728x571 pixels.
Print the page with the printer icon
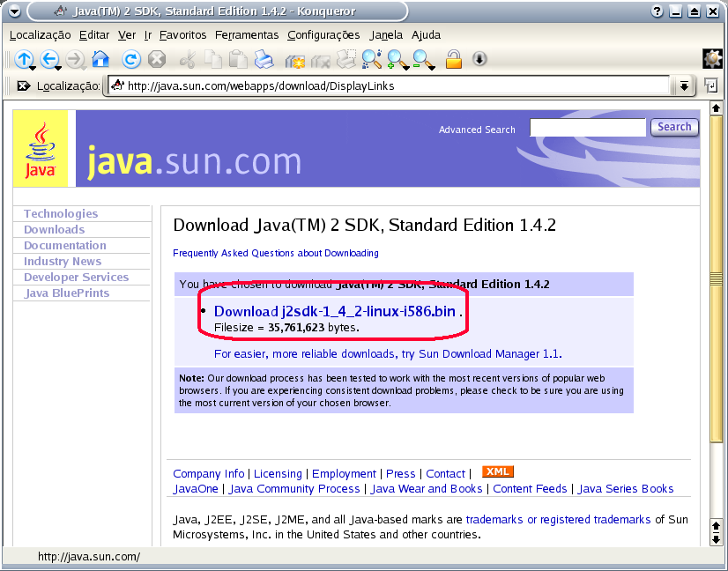[264, 59]
